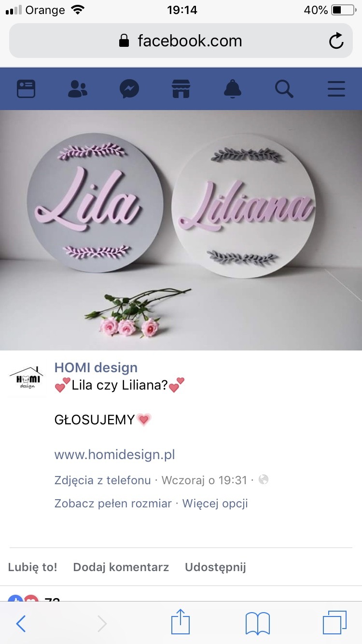The width and height of the screenshot is (362, 644).
Task: Tap the facebook.com address bar
Action: pos(181,41)
